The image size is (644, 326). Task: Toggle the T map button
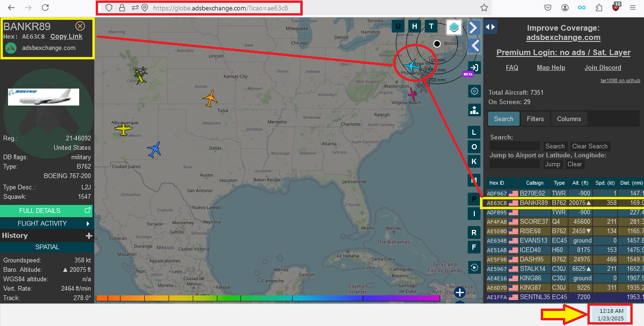click(431, 26)
